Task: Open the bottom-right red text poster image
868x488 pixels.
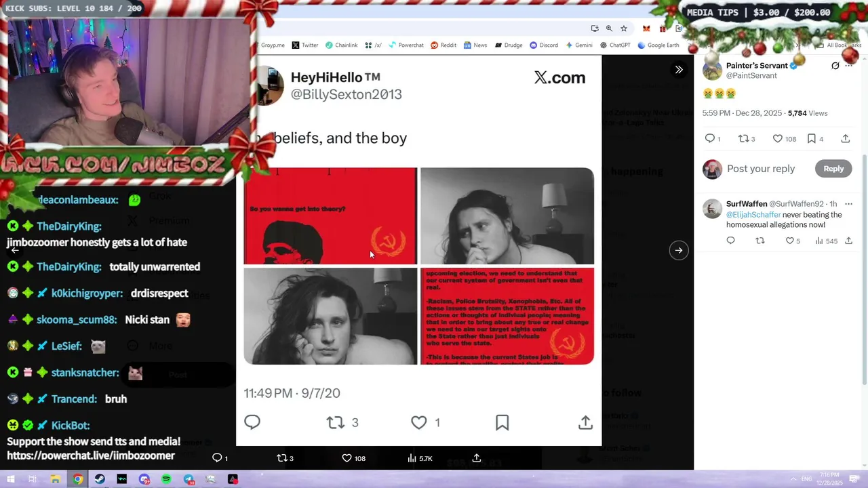Action: pyautogui.click(x=507, y=317)
